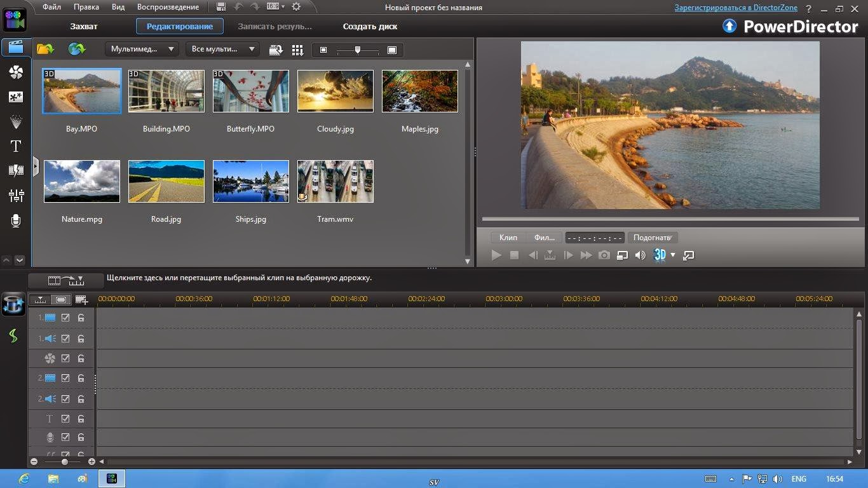Open the settings gear icon
868x488 pixels.
tap(296, 7)
